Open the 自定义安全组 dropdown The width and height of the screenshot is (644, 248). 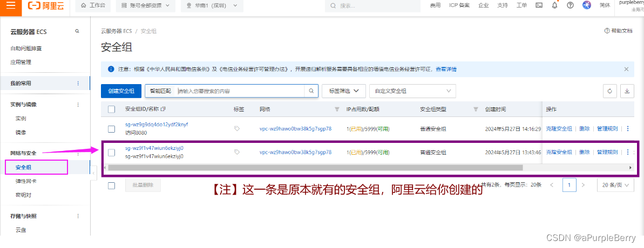pos(413,91)
